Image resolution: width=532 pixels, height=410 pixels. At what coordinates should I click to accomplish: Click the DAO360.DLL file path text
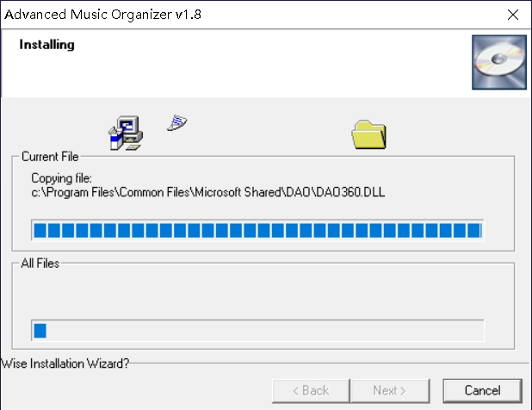click(208, 192)
